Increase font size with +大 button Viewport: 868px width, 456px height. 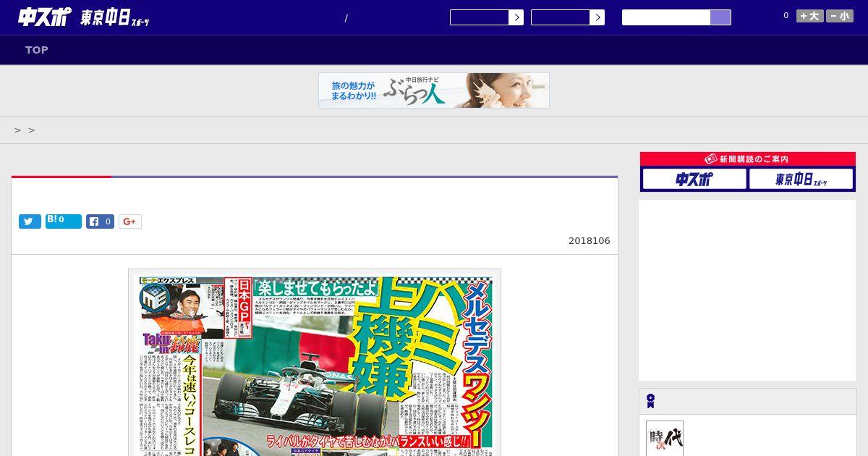pos(810,16)
